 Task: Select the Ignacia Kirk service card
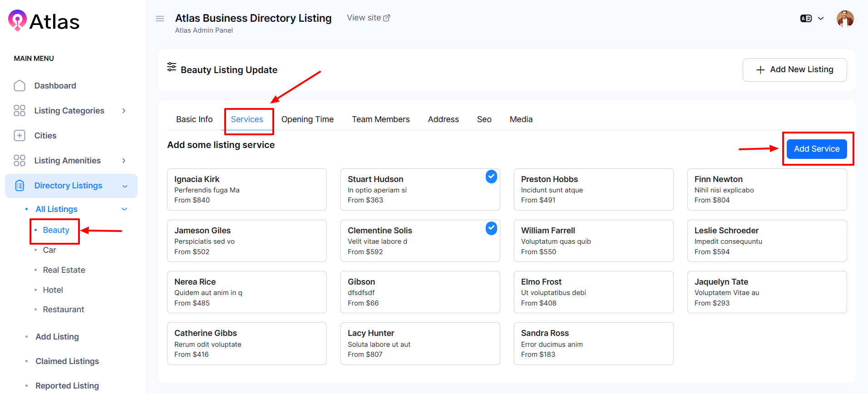(x=247, y=189)
